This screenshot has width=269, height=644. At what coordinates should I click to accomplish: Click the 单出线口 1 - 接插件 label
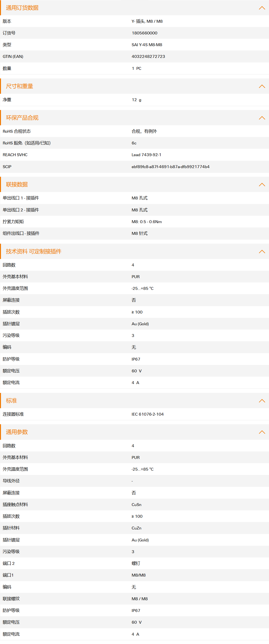click(x=21, y=198)
